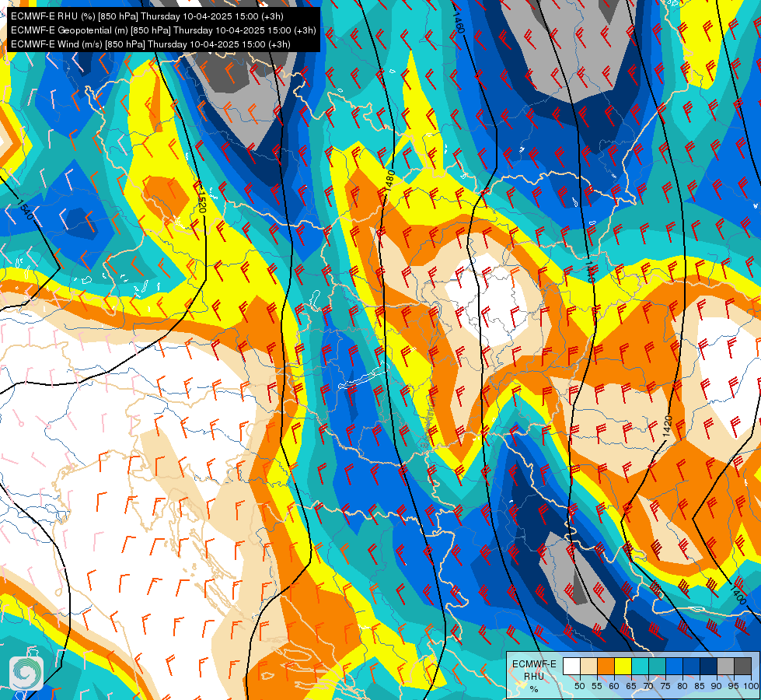Viewport: 761px width, 700px height.
Task: Click the 100 tick label in the legend
Action: [750, 686]
